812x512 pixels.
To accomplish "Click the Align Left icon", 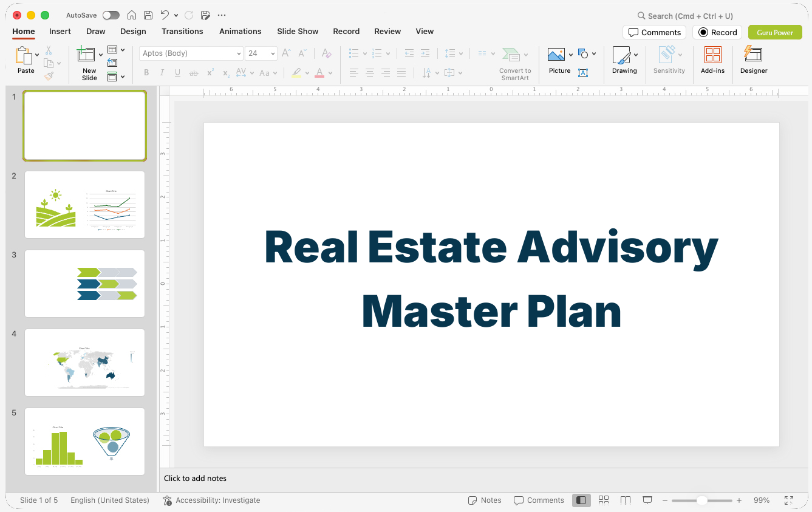I will click(353, 73).
